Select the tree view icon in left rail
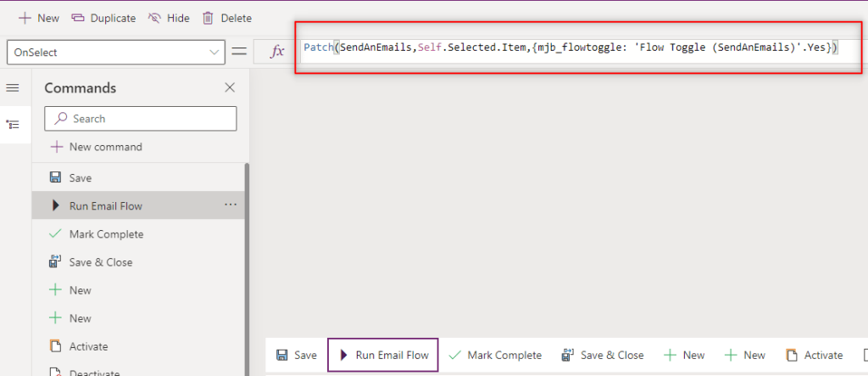The image size is (868, 376). coord(13,124)
